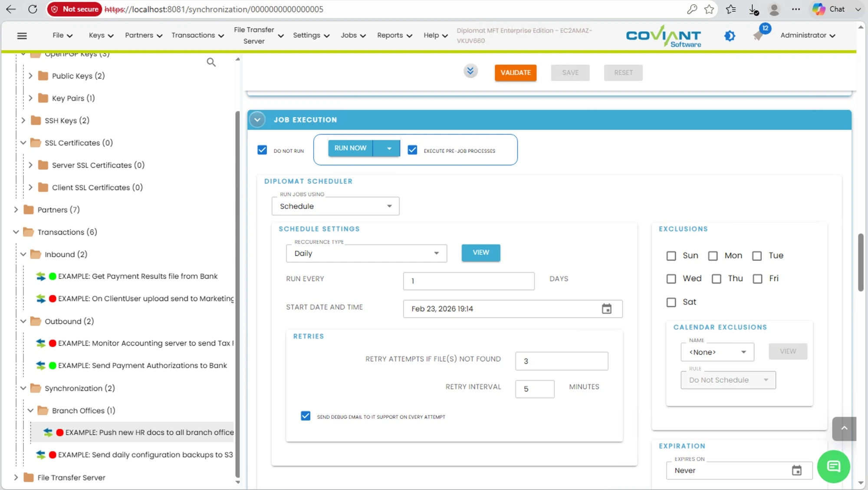Open the Keys menu

point(101,36)
